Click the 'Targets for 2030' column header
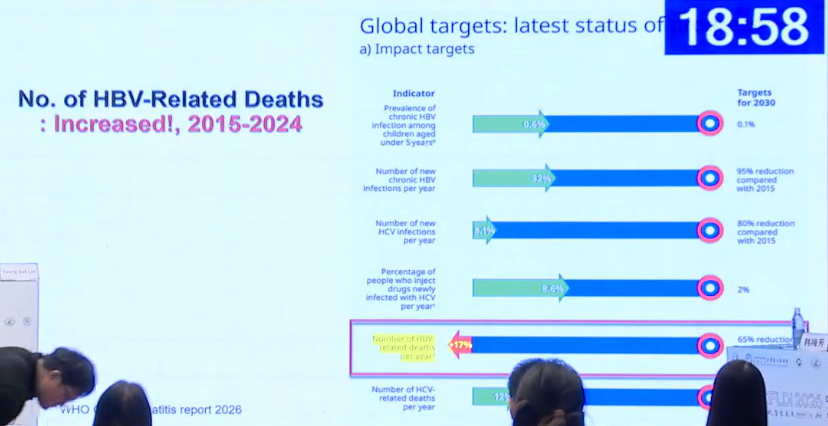828x426 pixels. [756, 98]
